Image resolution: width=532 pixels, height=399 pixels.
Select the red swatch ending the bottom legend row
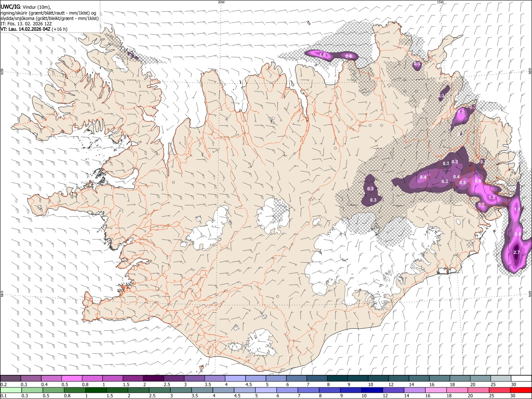[520, 390]
